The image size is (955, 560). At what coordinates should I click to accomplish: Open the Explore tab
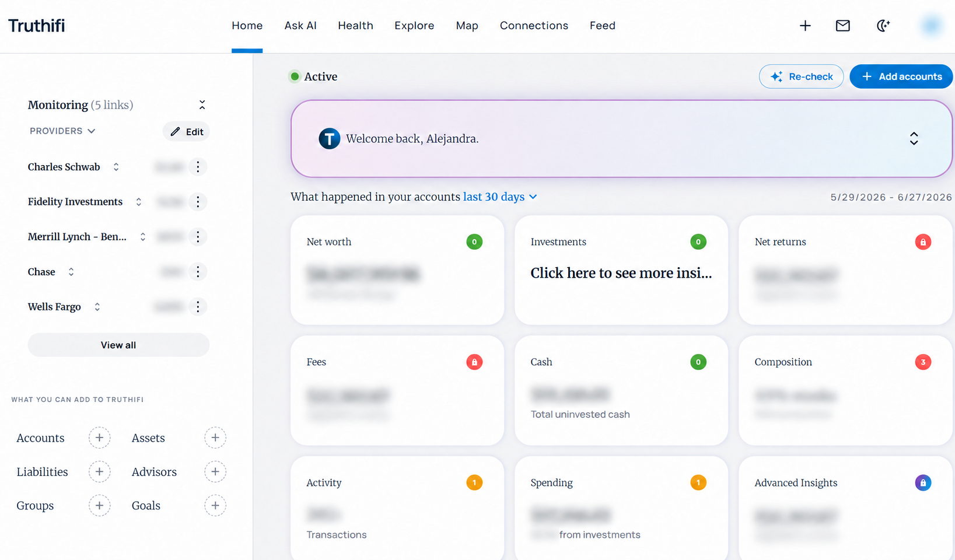pos(414,26)
